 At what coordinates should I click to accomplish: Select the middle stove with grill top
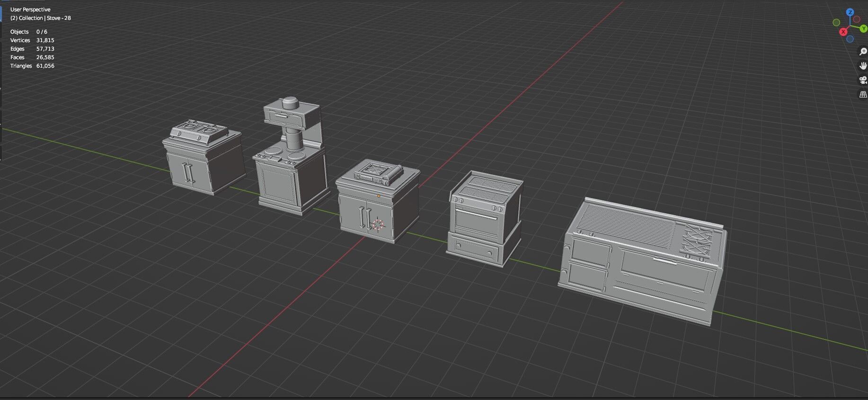click(378, 202)
